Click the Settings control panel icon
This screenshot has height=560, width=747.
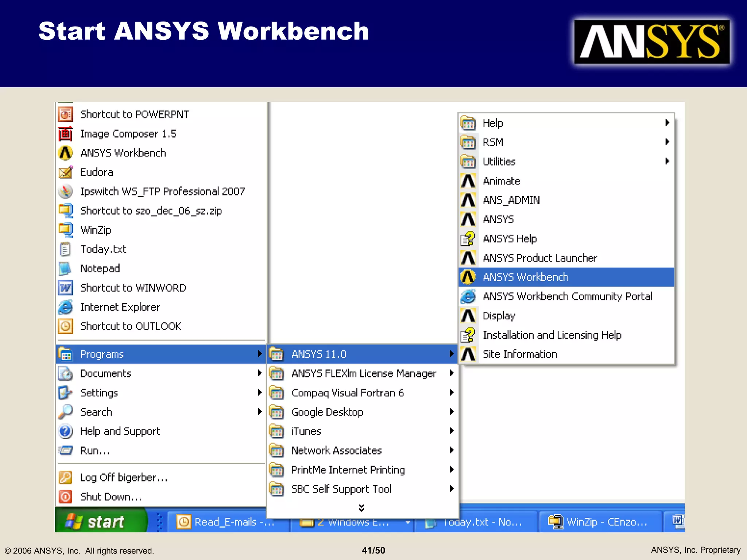[66, 393]
